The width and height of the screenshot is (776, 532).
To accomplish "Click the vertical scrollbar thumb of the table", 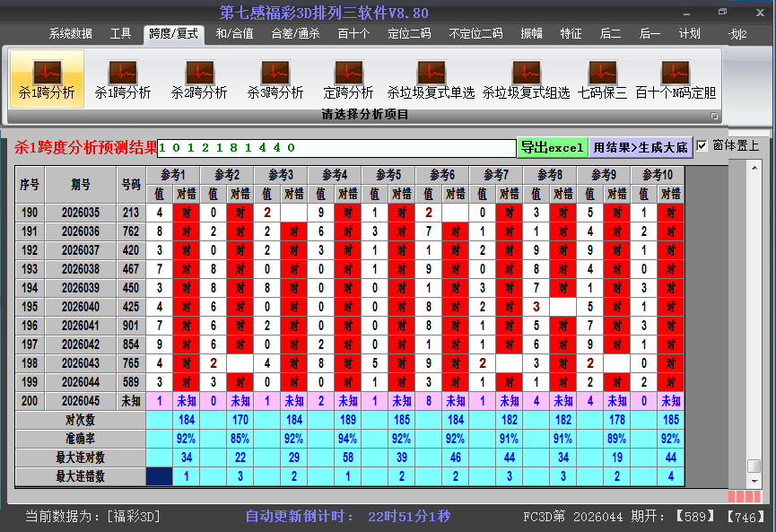I will 754,467.
